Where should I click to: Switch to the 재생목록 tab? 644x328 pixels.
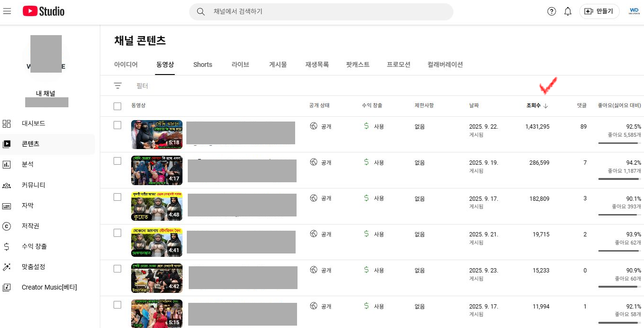[x=317, y=65]
